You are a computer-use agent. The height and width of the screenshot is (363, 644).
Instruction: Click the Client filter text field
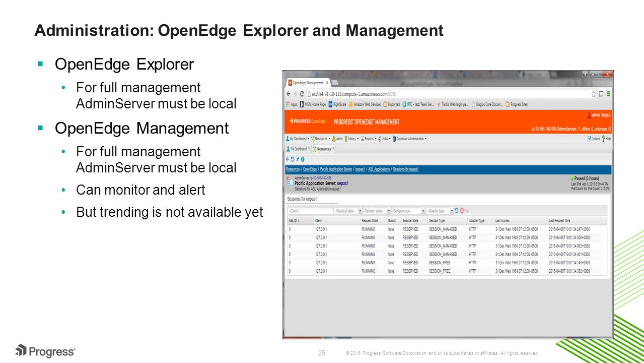pyautogui.click(x=310, y=211)
